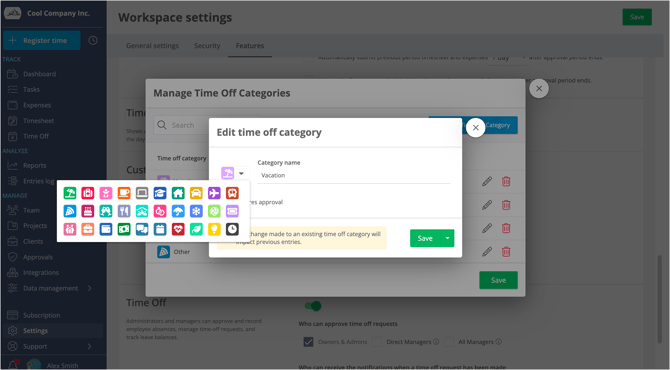Pick the green leaf icon
Screen dimensions: 670x370
click(x=196, y=229)
